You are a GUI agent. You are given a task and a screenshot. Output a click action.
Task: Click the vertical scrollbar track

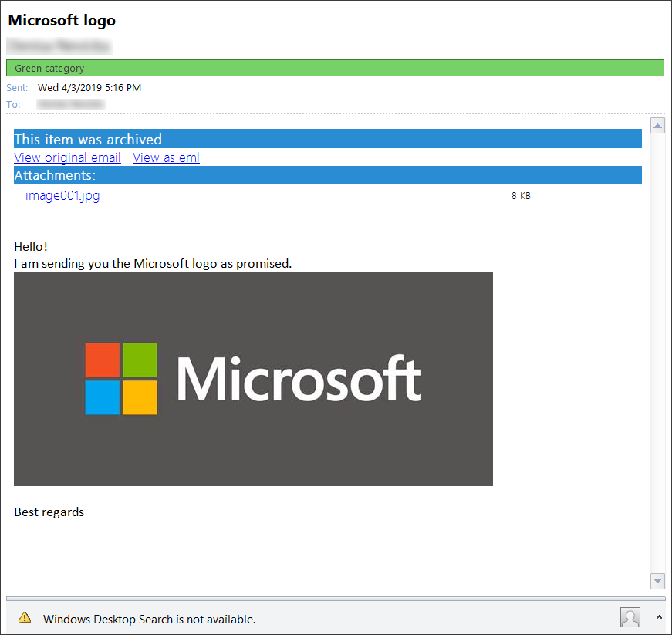point(657,347)
